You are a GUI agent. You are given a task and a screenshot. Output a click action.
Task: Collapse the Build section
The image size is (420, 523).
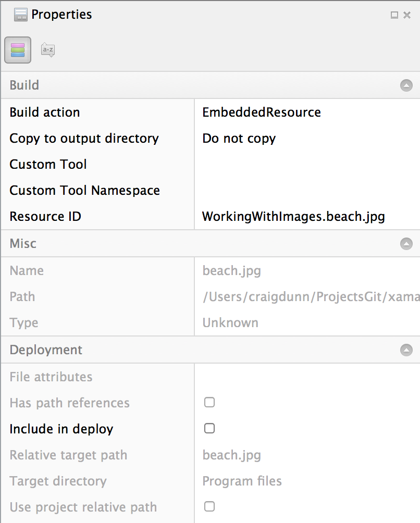[x=406, y=85]
